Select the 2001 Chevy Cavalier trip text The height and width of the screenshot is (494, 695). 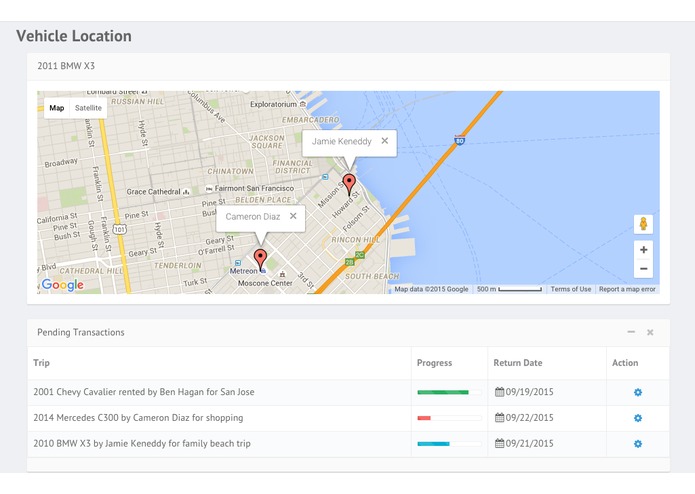[x=144, y=392]
